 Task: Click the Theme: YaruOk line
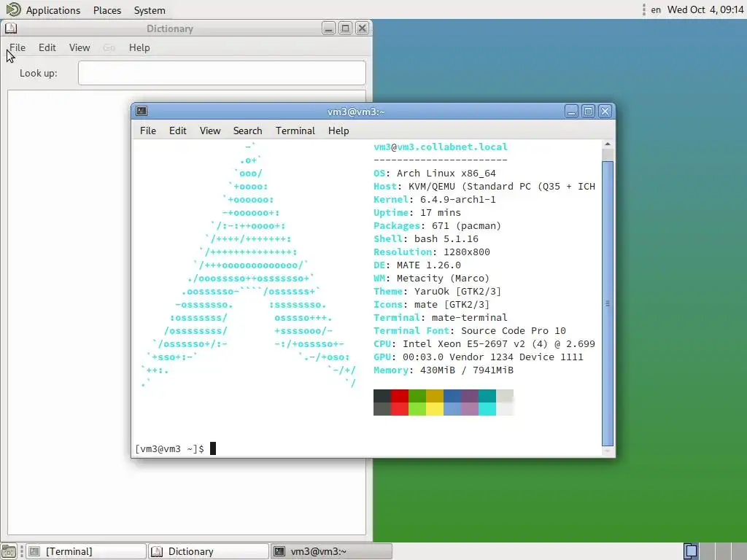[x=438, y=291]
